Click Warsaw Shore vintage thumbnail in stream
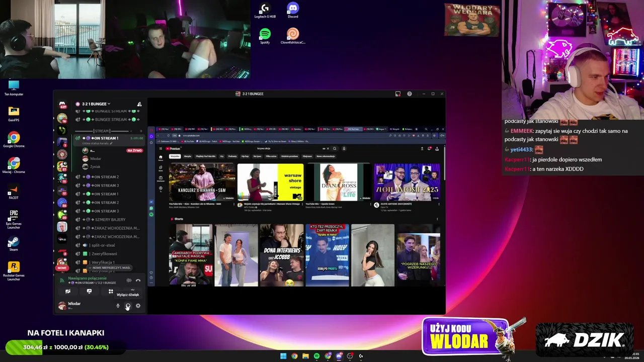 [270, 182]
